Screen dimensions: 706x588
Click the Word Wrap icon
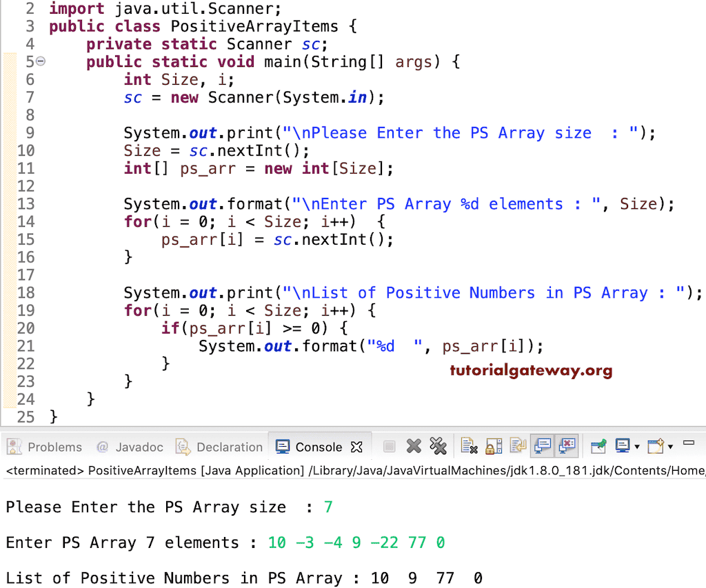(x=514, y=446)
